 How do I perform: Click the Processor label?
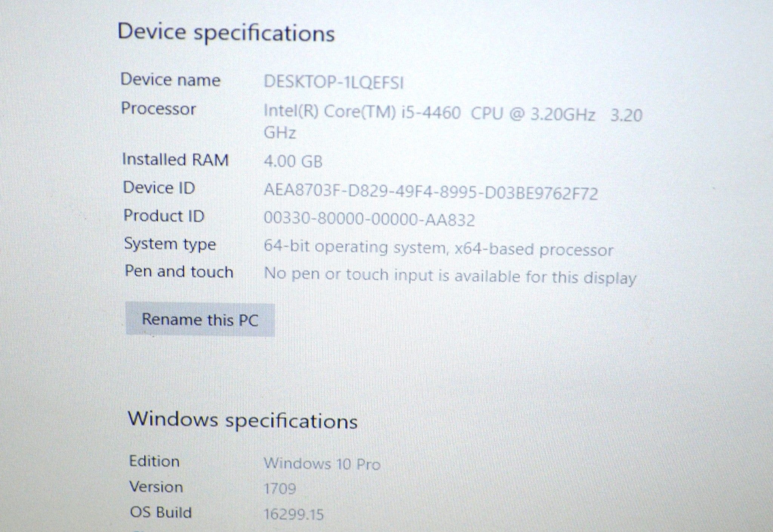click(x=159, y=109)
